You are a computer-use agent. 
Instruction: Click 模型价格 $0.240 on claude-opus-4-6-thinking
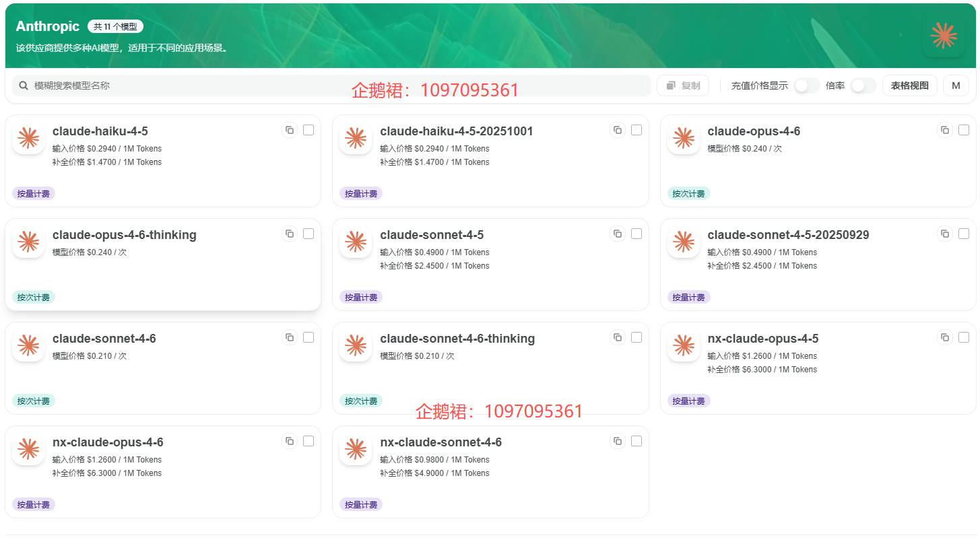tap(90, 252)
